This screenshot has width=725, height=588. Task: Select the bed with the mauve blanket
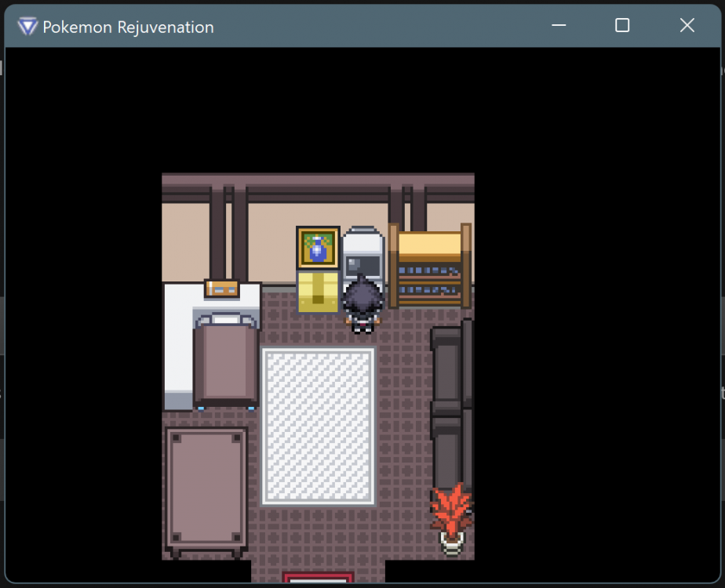226,361
